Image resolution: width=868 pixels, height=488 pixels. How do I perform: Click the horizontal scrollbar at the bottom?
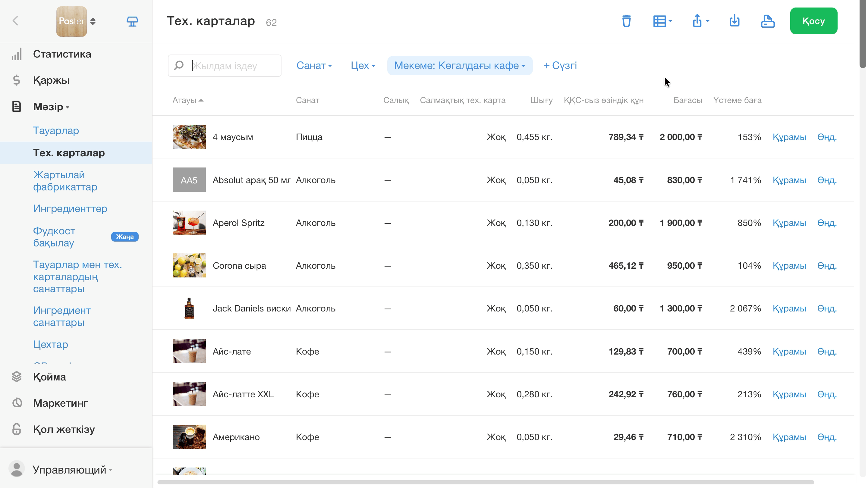(486, 482)
